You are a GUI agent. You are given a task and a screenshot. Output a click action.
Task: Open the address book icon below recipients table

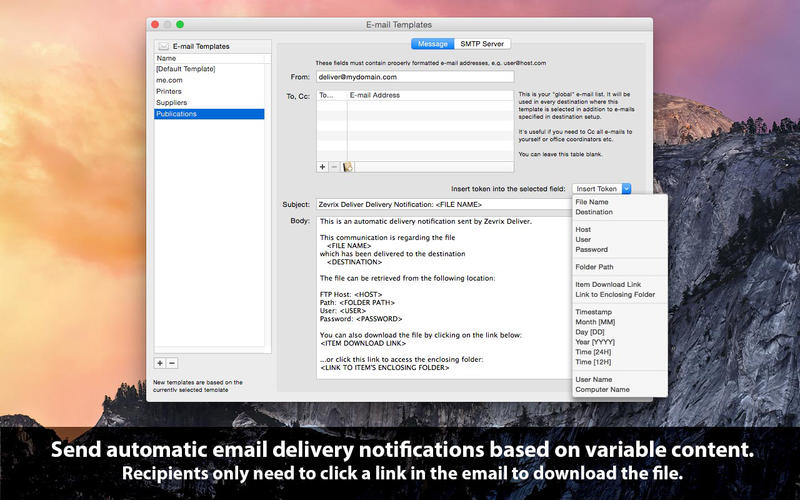(x=349, y=166)
